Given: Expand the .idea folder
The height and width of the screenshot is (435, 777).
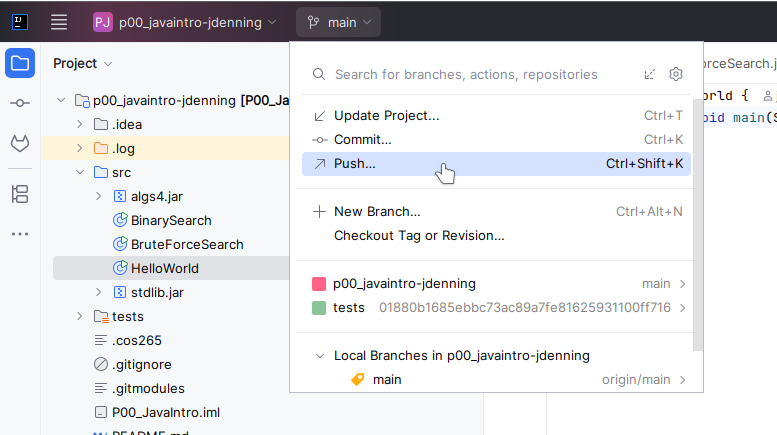Looking at the screenshot, I should 80,124.
